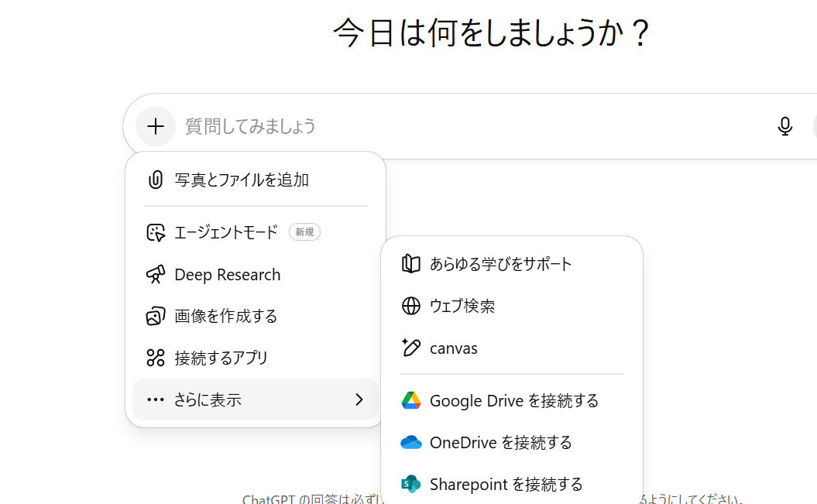Expand the さらに表示 submenu arrow
Image resolution: width=817 pixels, height=504 pixels.
point(359,399)
